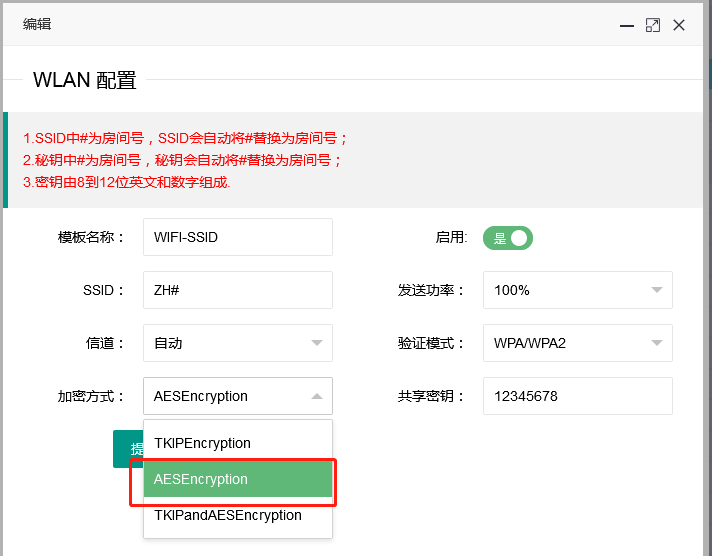Image resolution: width=712 pixels, height=556 pixels.
Task: Maximize the 编辑 dialog window
Action: click(x=653, y=25)
